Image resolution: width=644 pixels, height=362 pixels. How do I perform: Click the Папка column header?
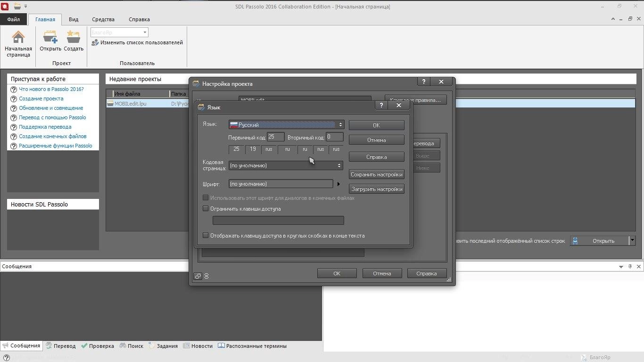pyautogui.click(x=179, y=94)
